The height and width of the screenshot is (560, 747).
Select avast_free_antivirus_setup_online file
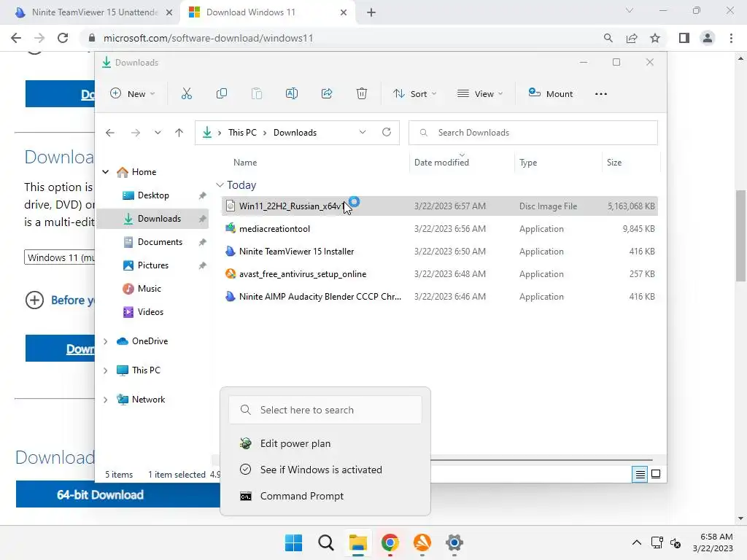tap(439, 274)
